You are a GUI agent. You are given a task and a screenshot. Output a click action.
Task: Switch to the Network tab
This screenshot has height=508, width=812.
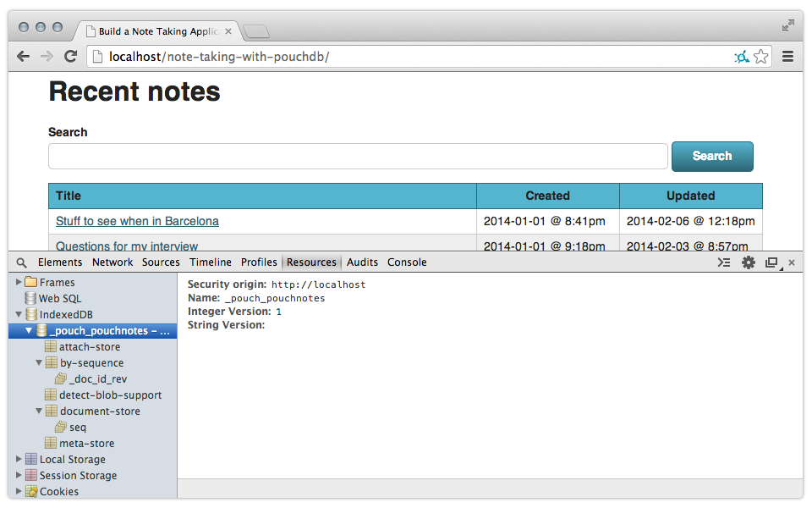coord(112,262)
